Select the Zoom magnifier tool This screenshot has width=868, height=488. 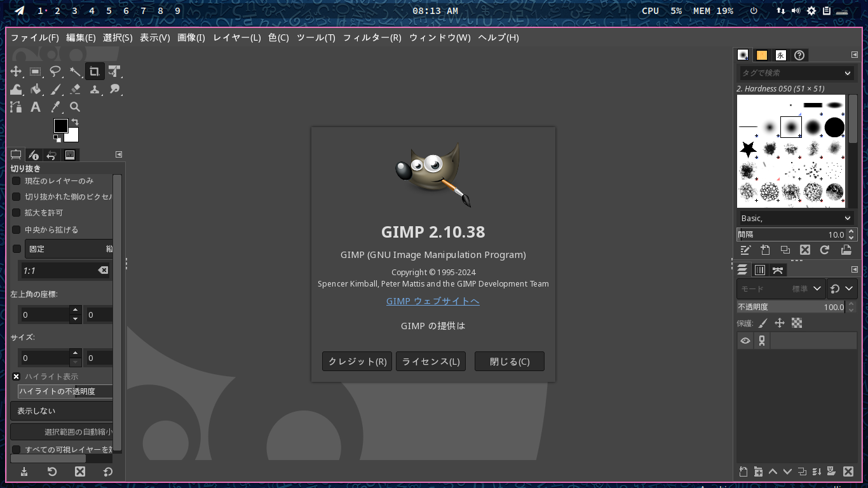pos(75,107)
